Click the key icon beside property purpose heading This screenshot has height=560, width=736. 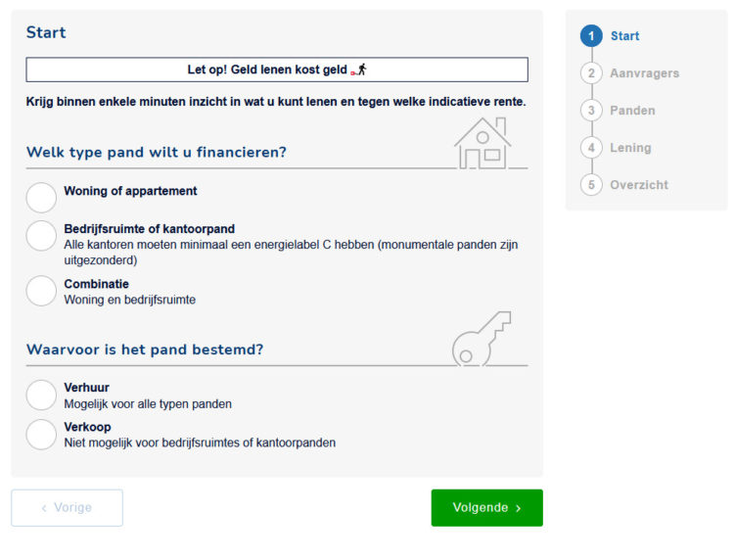pos(482,340)
